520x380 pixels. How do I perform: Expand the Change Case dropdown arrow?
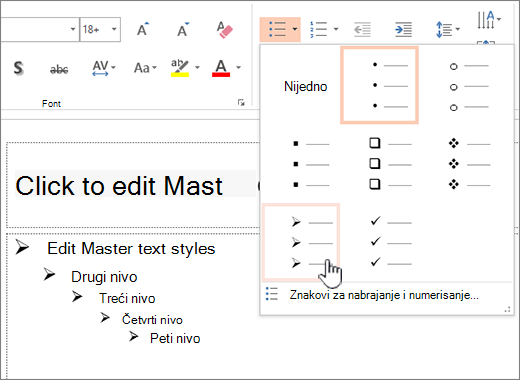click(154, 68)
